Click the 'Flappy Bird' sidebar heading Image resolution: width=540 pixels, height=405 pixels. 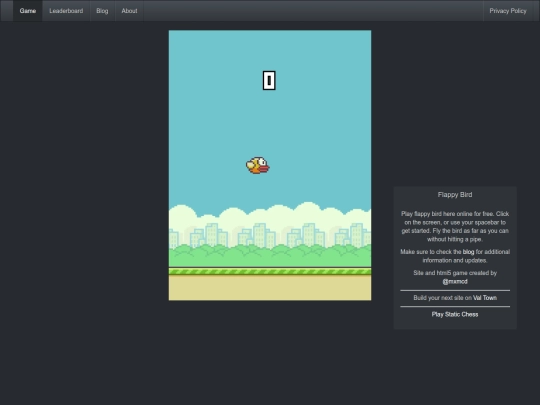coord(455,195)
